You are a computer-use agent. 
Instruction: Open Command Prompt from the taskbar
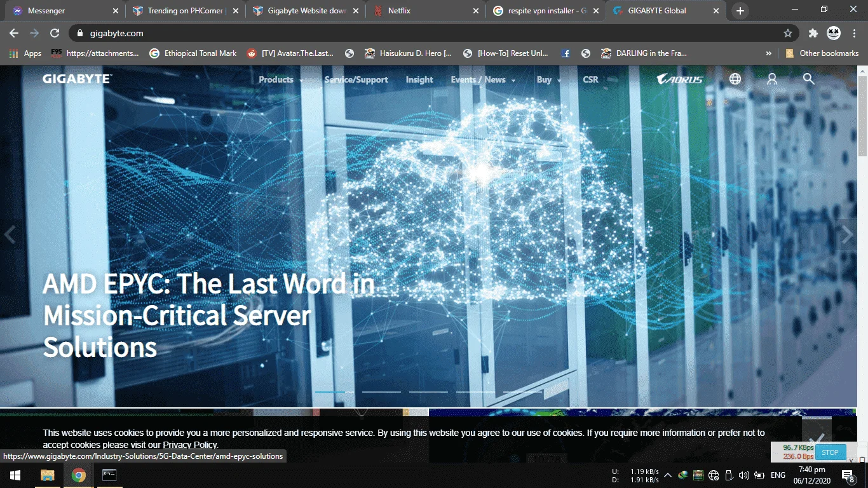pos(109,475)
